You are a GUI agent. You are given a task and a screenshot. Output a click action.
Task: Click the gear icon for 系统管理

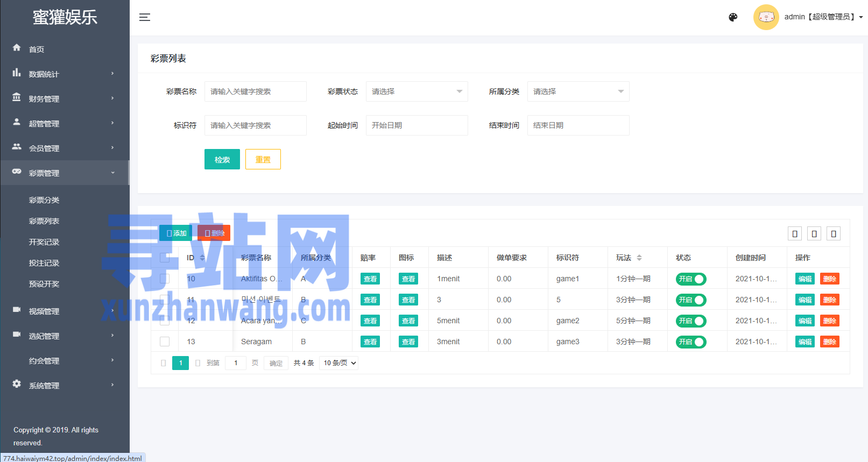coord(17,384)
